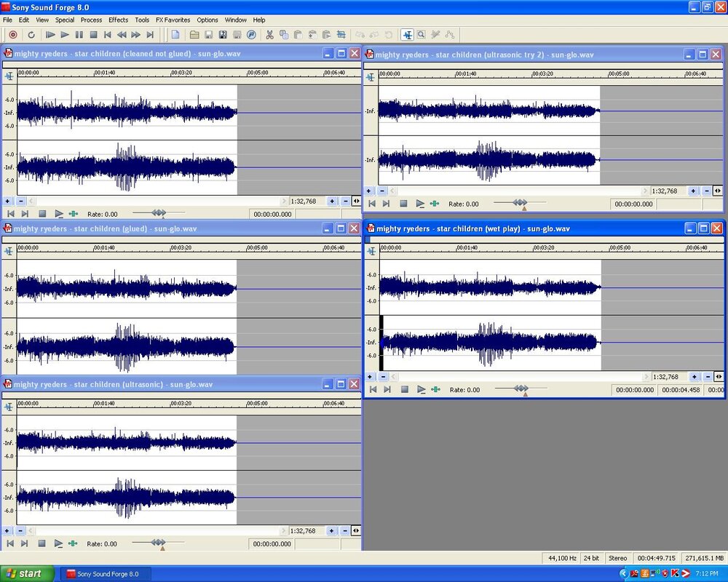Click the Stereo channels field in status bar

[x=617, y=558]
